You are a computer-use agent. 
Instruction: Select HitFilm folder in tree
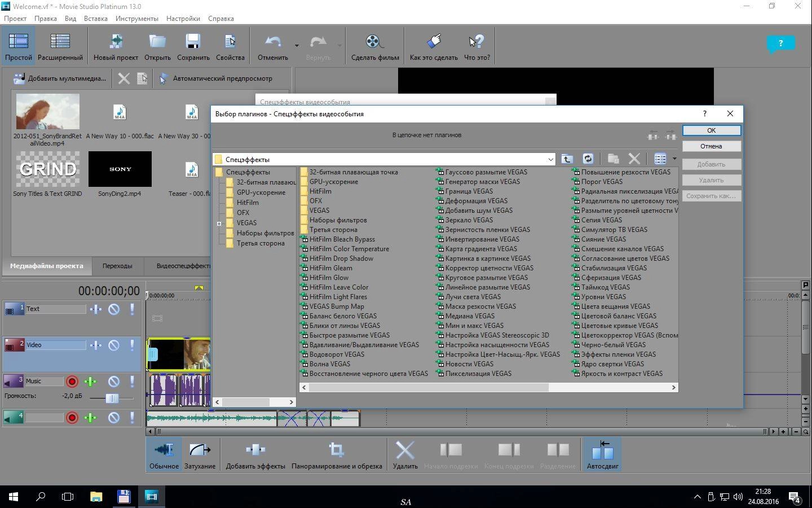coord(248,203)
